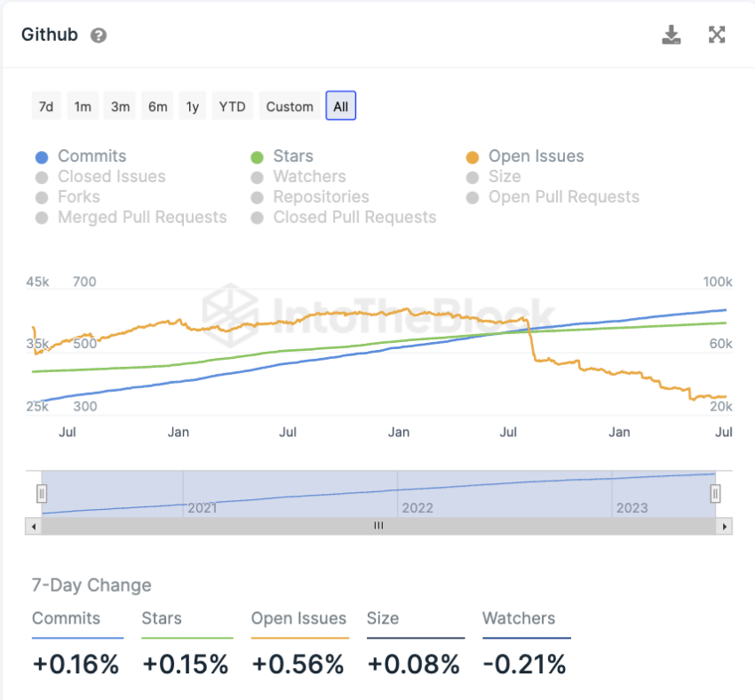The image size is (755, 700).
Task: Hide the Stars series in the legend
Action: [282, 156]
